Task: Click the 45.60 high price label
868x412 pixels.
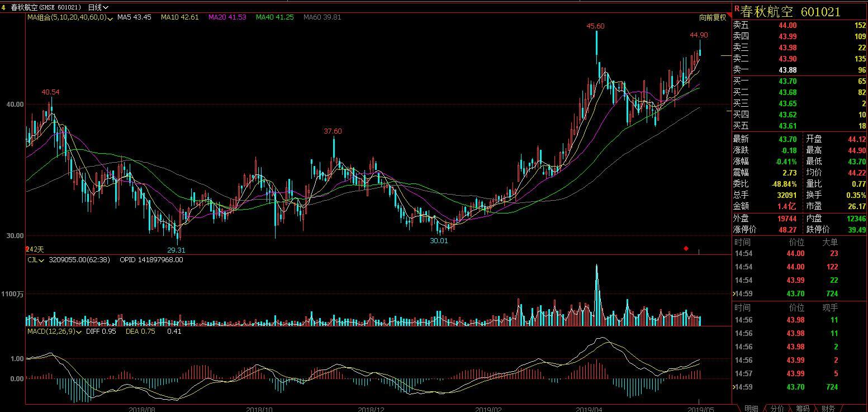Action: [x=595, y=26]
